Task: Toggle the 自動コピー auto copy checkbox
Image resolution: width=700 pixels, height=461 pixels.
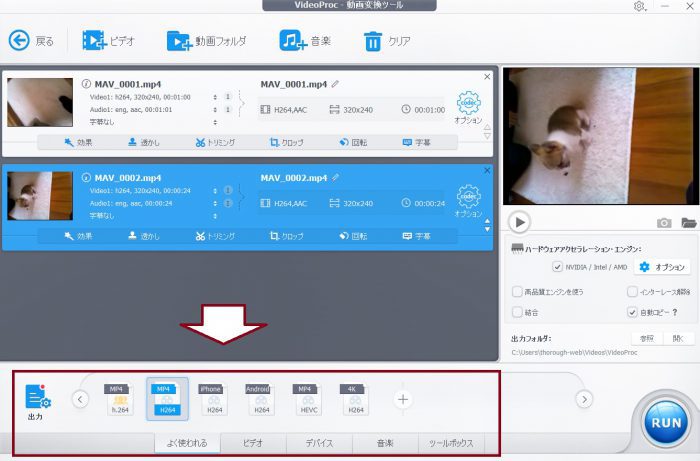Action: 632,312
